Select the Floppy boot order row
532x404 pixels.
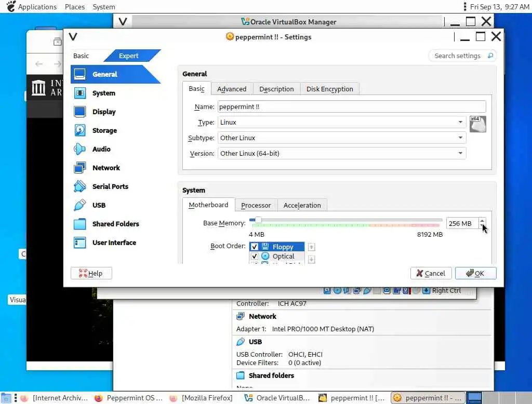[276, 247]
